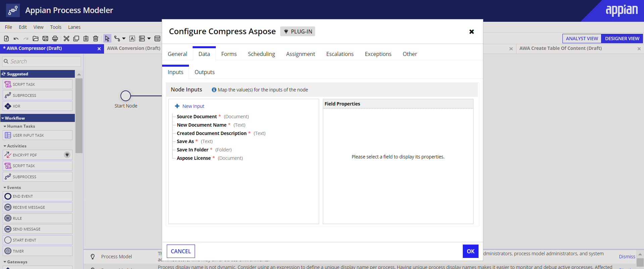644x269 pixels.
Task: Open the lanes tool dropdown arrow
Action: click(x=149, y=39)
